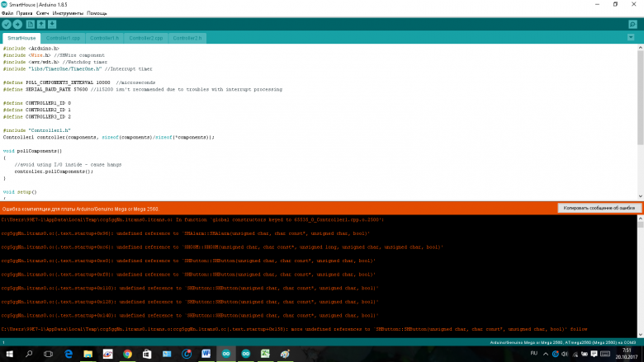644x362 pixels.
Task: Create a new sketch with the New icon
Action: (31, 24)
